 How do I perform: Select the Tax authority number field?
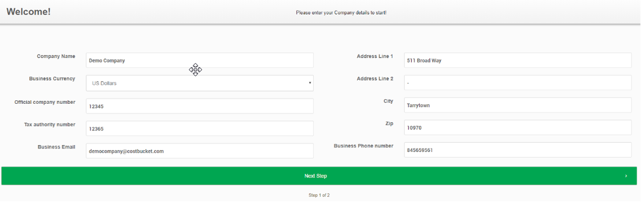(x=200, y=128)
